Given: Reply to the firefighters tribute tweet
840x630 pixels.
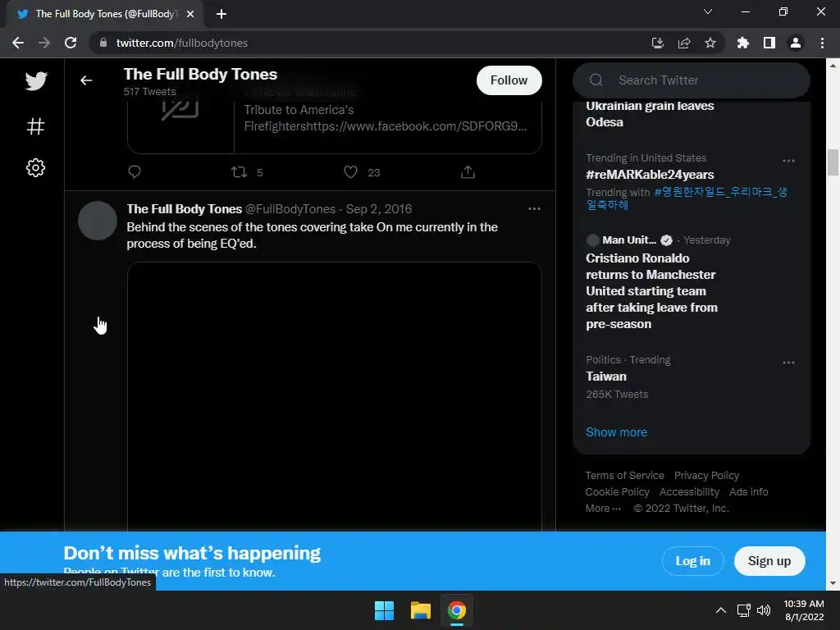Looking at the screenshot, I should click(135, 172).
